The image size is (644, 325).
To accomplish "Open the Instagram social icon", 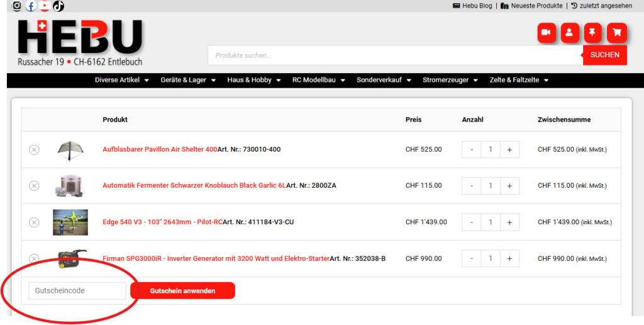I will [x=17, y=6].
